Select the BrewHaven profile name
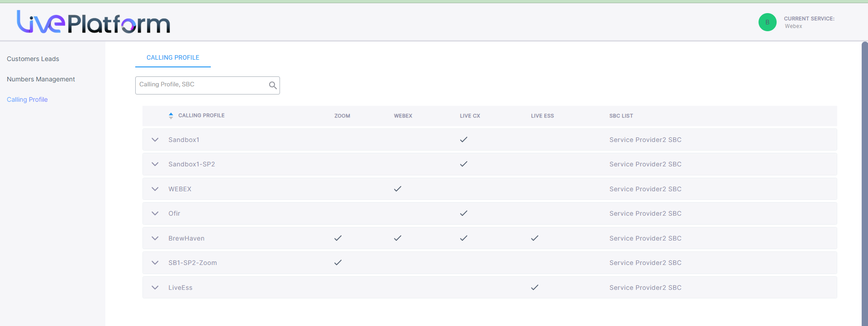Image resolution: width=868 pixels, height=326 pixels. coord(186,238)
